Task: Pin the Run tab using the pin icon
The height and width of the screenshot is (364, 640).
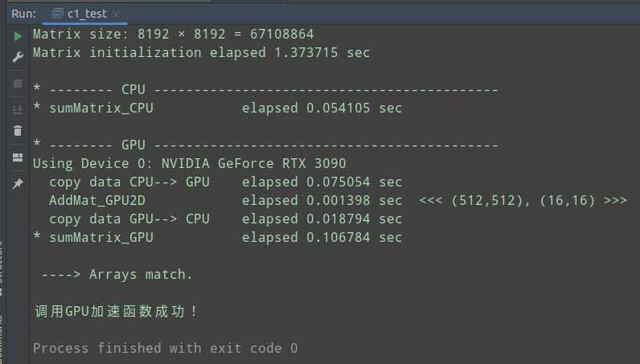Action: (x=18, y=184)
